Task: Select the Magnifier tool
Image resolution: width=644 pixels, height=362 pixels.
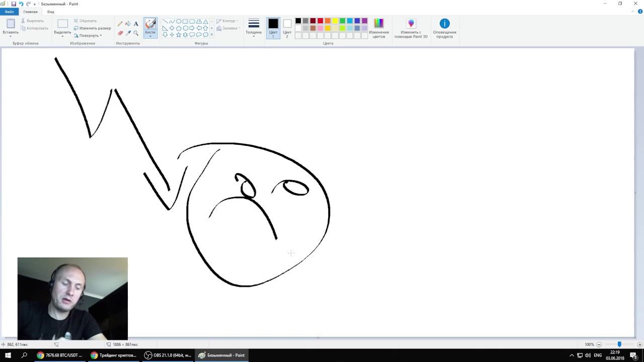Action: (136, 33)
